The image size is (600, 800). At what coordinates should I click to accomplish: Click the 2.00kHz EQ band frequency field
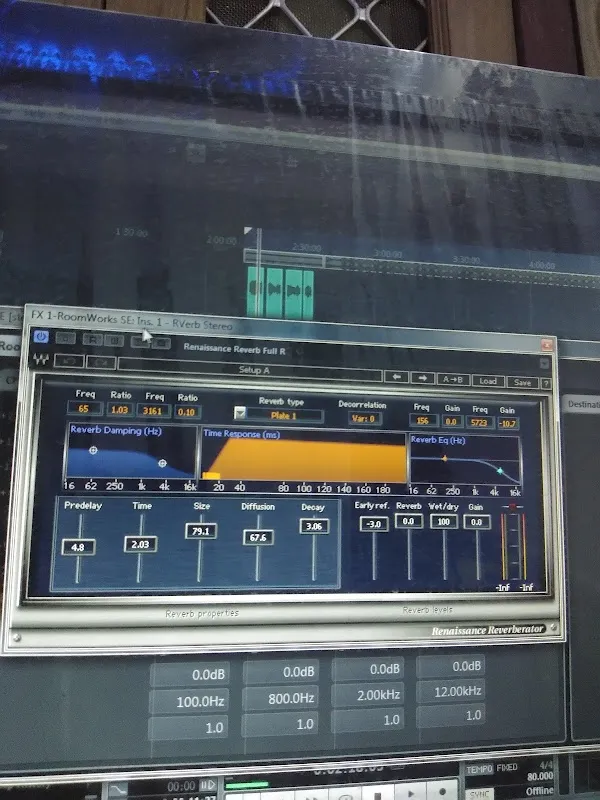(x=367, y=694)
